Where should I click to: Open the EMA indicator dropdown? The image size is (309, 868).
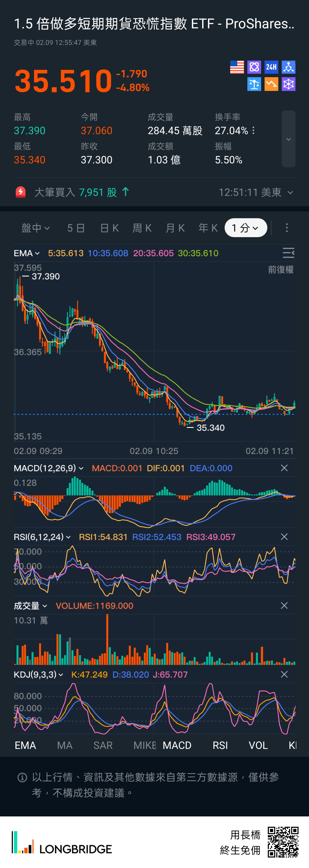[x=27, y=253]
